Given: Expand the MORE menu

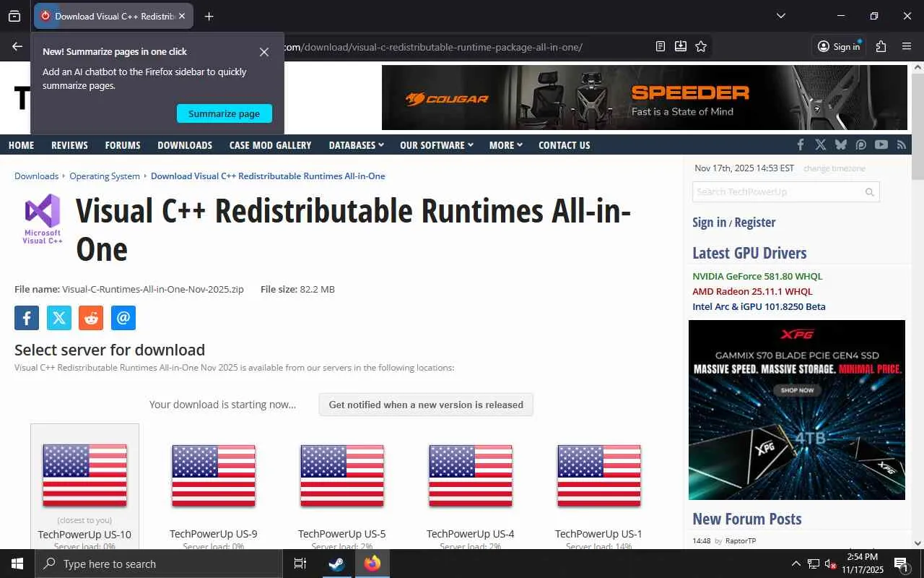Looking at the screenshot, I should (x=505, y=145).
